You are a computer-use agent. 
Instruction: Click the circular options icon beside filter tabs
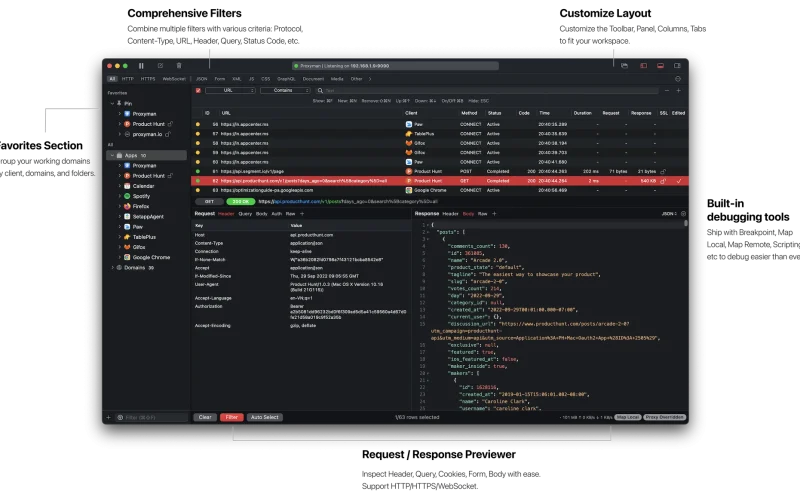[678, 79]
